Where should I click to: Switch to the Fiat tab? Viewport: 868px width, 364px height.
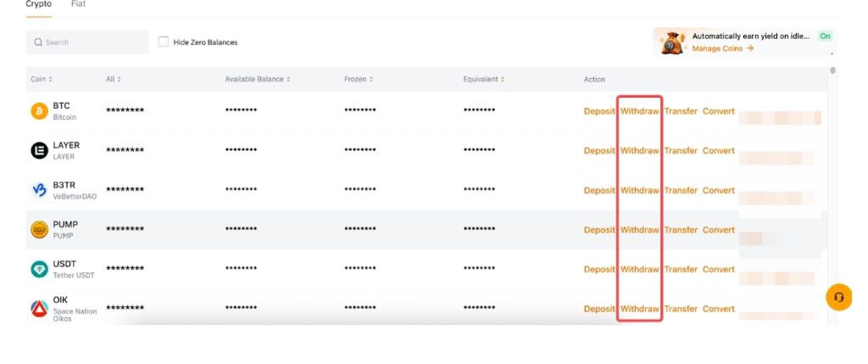point(78,4)
